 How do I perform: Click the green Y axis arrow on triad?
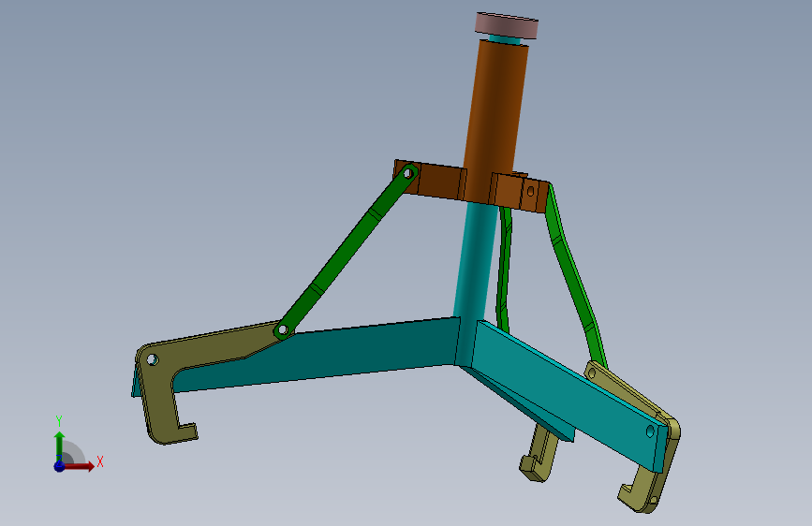click(x=60, y=446)
